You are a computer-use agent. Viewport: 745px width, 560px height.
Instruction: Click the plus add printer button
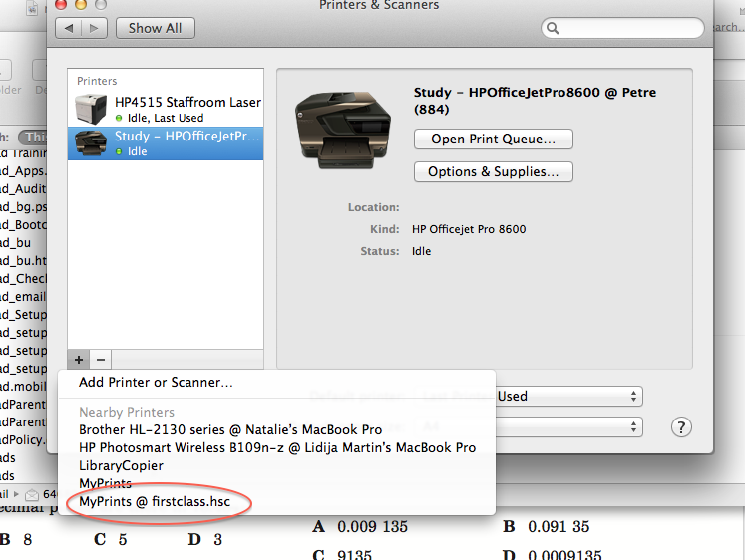[79, 360]
